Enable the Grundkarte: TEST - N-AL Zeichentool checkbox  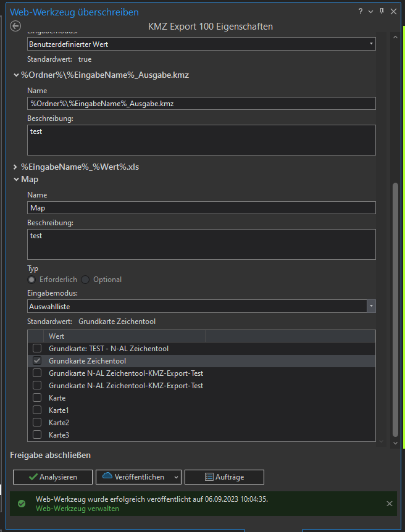coord(37,349)
